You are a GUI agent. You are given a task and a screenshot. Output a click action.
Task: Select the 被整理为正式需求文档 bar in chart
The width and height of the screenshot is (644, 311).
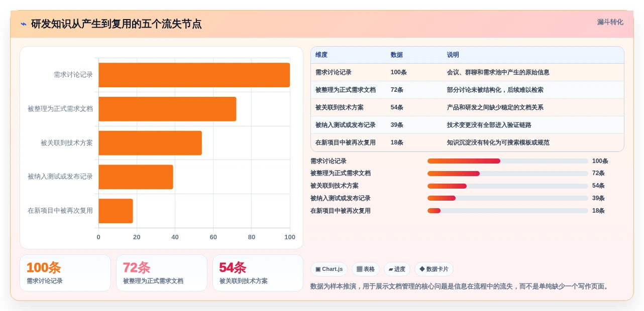tap(167, 109)
